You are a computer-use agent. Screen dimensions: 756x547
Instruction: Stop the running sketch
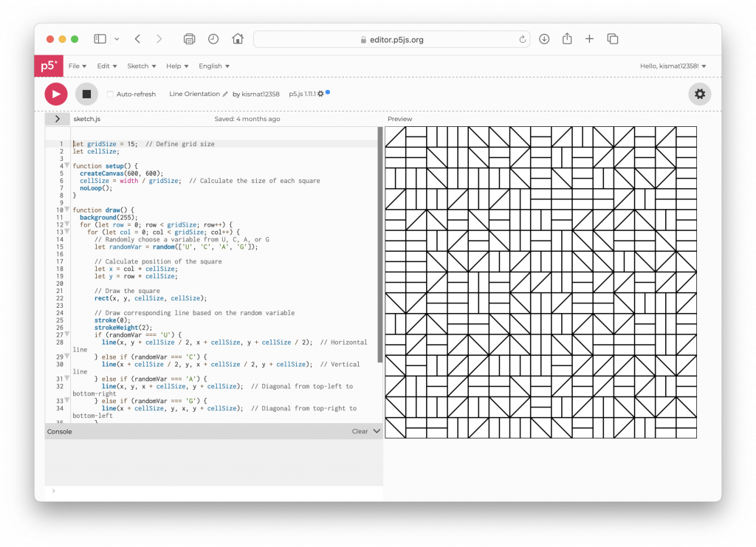click(x=86, y=94)
